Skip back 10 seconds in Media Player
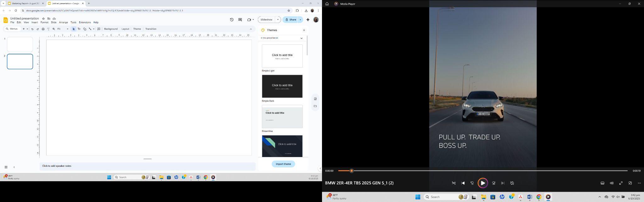This screenshot has height=202, width=644. [472, 183]
